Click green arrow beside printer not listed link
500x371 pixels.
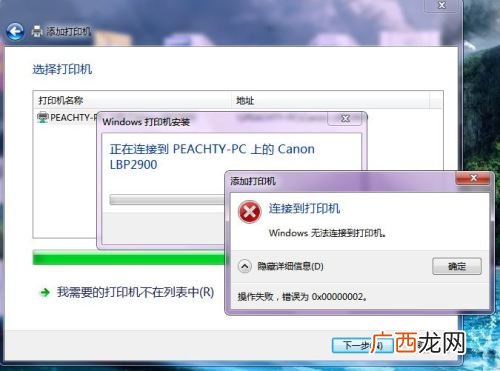click(x=45, y=293)
